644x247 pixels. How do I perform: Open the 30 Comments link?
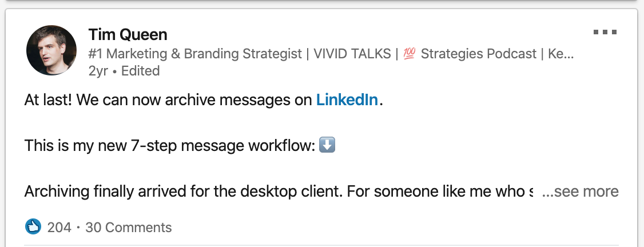pyautogui.click(x=128, y=228)
